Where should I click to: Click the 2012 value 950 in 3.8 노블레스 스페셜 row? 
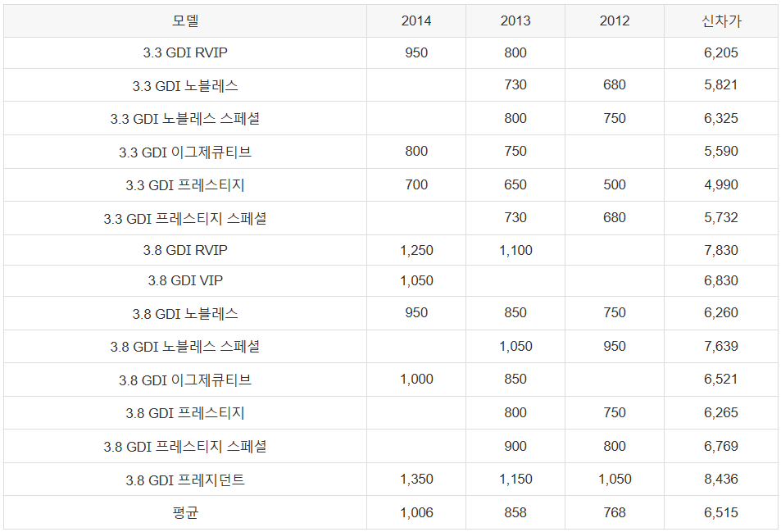pyautogui.click(x=614, y=346)
